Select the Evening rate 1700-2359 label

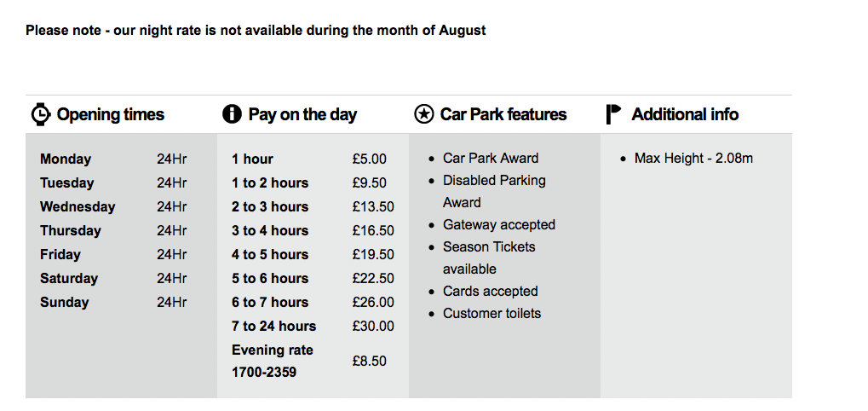(273, 361)
